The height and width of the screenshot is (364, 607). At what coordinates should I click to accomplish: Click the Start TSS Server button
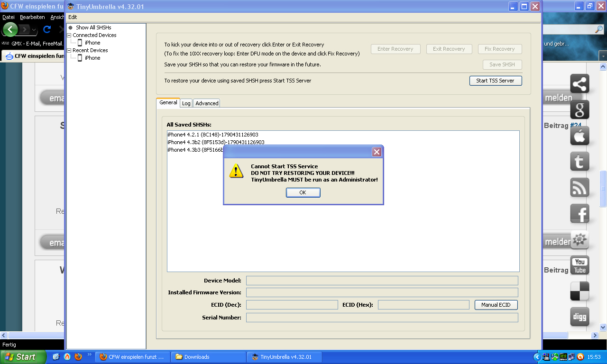tap(495, 81)
